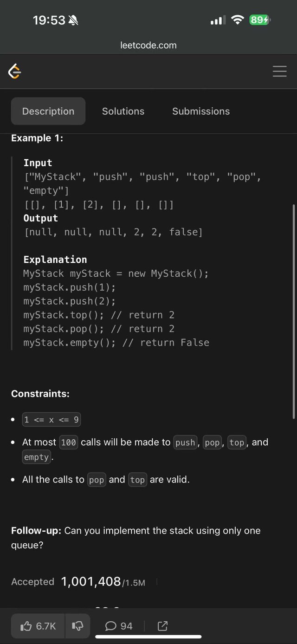Tap the 6.7K likes count

[x=46, y=626]
